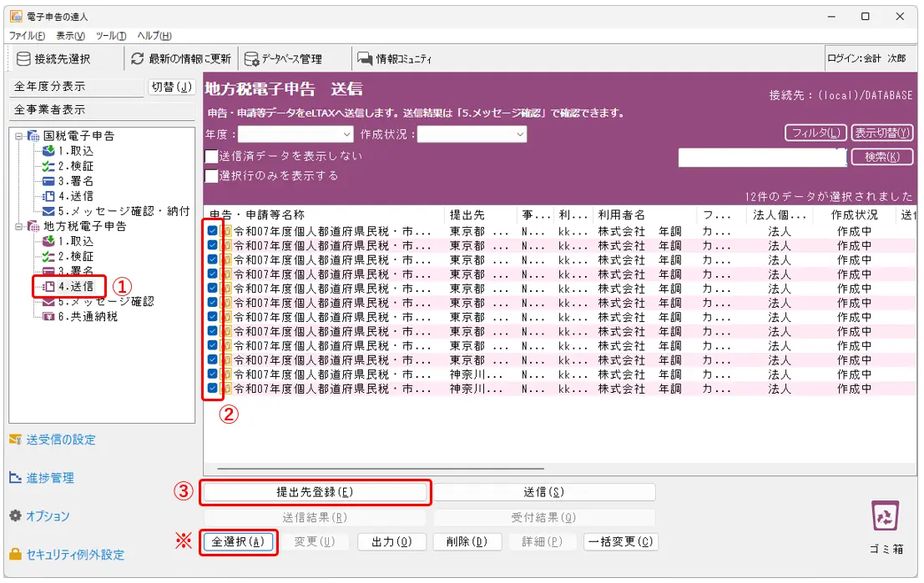Enable 送信済データを表示しない checkbox
Viewport: 924px width, 583px height.
click(212, 156)
